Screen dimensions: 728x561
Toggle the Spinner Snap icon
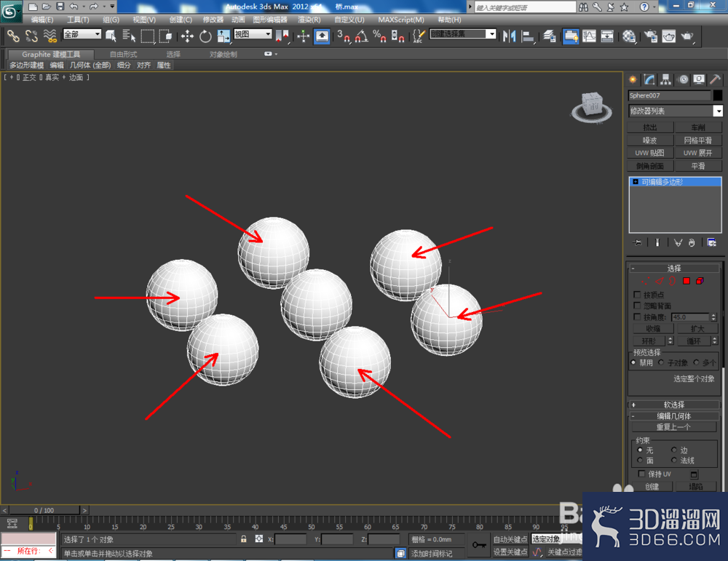(397, 36)
